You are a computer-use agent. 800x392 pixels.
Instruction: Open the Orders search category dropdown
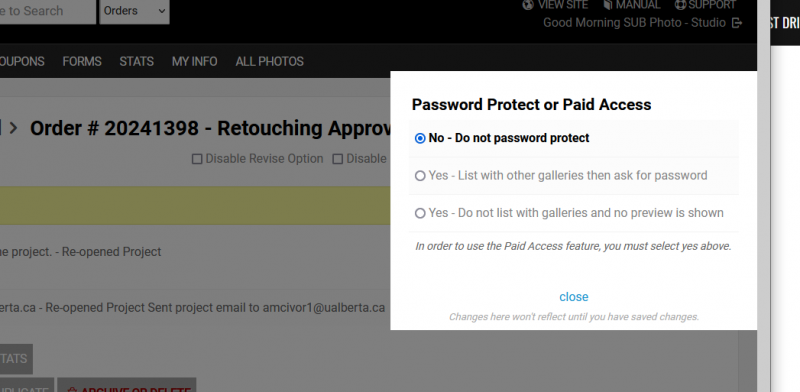click(x=135, y=11)
